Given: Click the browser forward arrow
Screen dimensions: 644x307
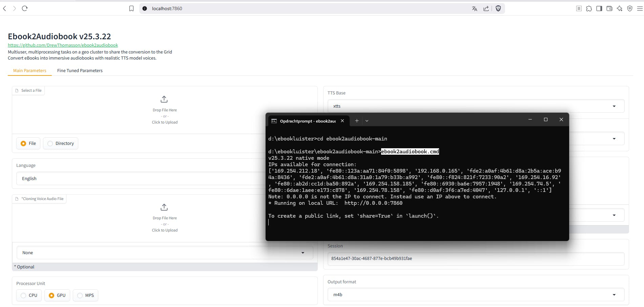Looking at the screenshot, I should tap(14, 8).
